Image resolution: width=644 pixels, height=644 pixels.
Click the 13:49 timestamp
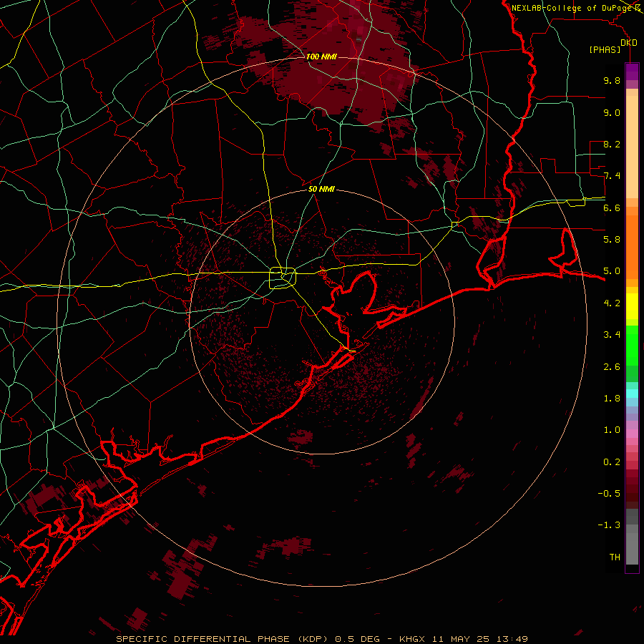[512, 639]
